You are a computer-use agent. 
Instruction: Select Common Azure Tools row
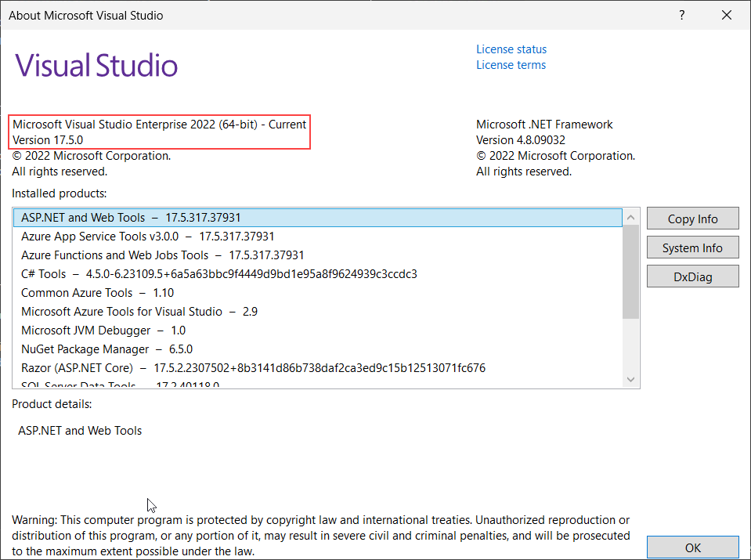pyautogui.click(x=318, y=293)
